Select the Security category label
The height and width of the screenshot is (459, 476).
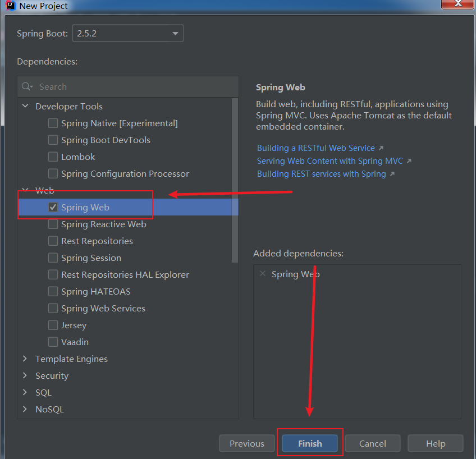click(52, 376)
